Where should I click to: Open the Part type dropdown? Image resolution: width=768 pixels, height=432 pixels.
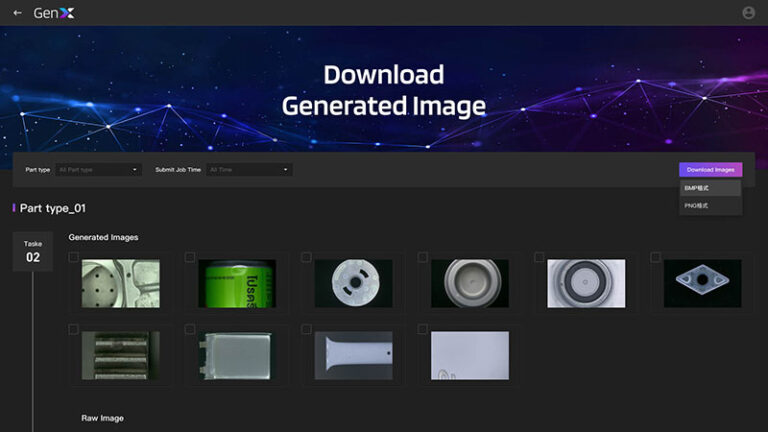click(98, 170)
